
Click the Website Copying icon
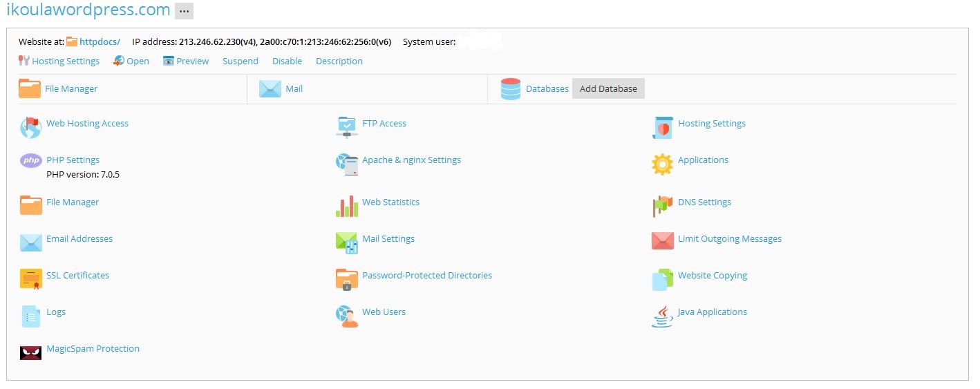(x=662, y=279)
